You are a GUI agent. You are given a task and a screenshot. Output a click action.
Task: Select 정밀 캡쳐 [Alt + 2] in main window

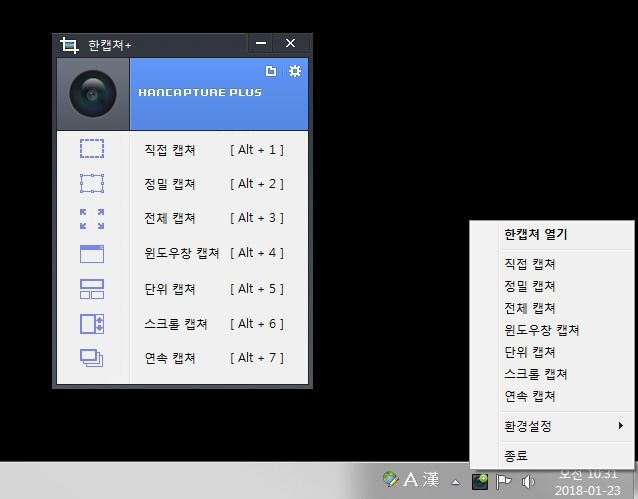coord(214,184)
